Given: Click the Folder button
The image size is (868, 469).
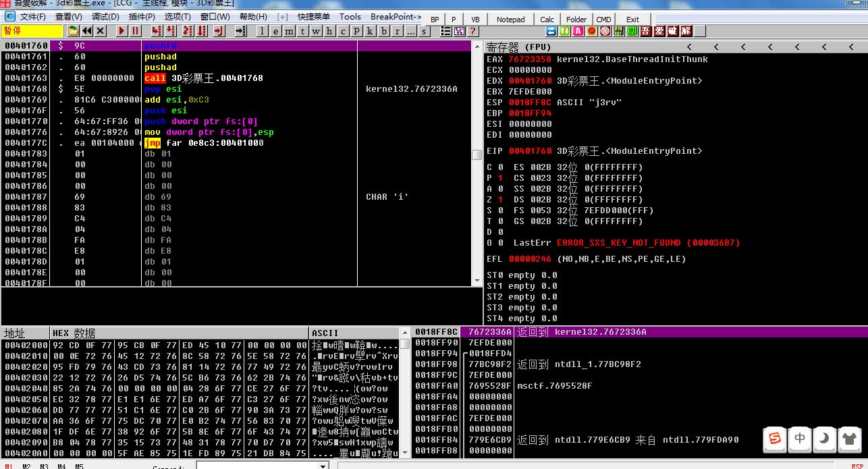Looking at the screenshot, I should [x=576, y=20].
